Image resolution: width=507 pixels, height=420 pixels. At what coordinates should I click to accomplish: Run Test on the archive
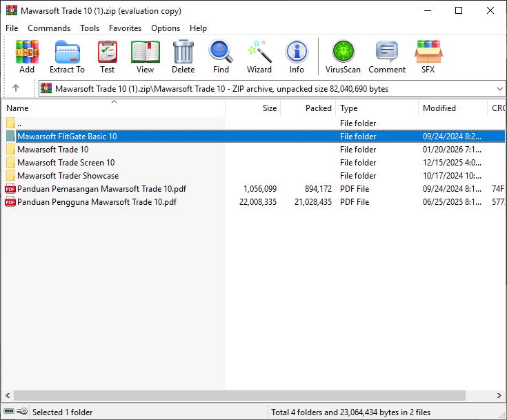(107, 57)
